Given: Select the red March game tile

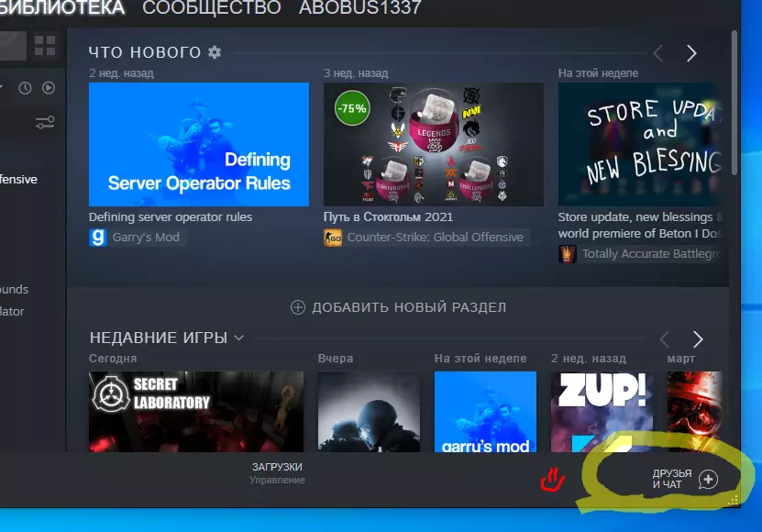Looking at the screenshot, I should (694, 412).
